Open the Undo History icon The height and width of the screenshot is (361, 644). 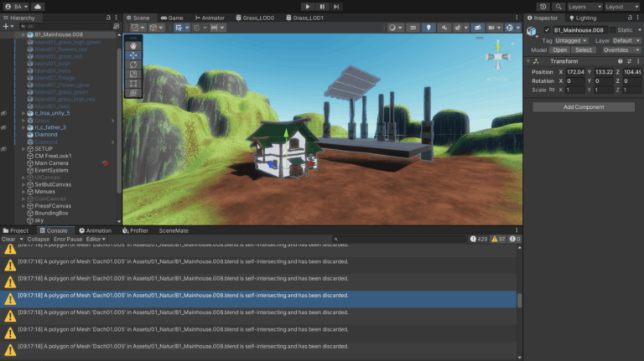(543, 6)
